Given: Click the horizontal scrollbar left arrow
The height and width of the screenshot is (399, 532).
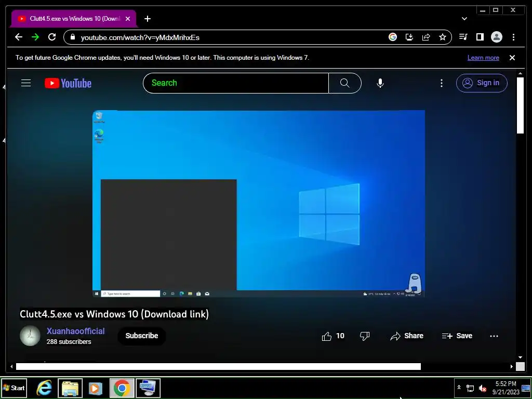Looking at the screenshot, I should pos(11,366).
